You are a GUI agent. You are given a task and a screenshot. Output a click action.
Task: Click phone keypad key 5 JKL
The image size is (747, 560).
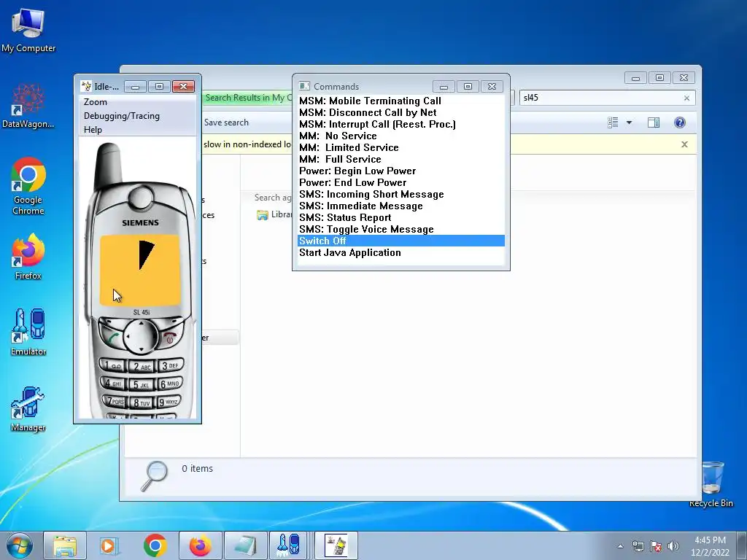[142, 385]
